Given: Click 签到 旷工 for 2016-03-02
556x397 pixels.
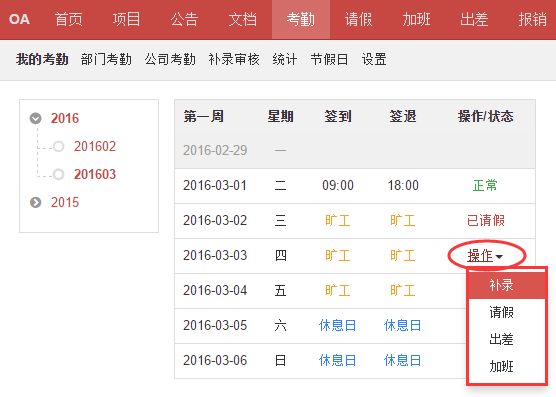Looking at the screenshot, I should 338,220.
